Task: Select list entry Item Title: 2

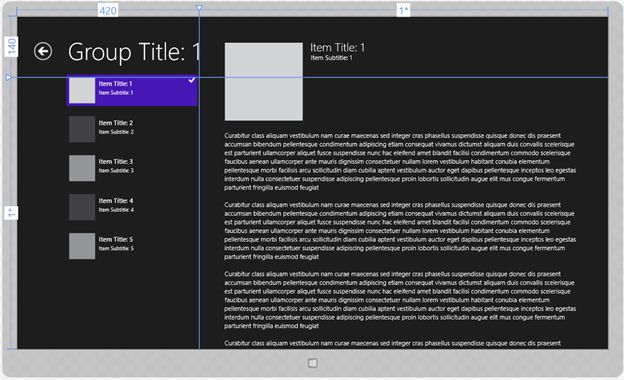Action: click(x=132, y=129)
